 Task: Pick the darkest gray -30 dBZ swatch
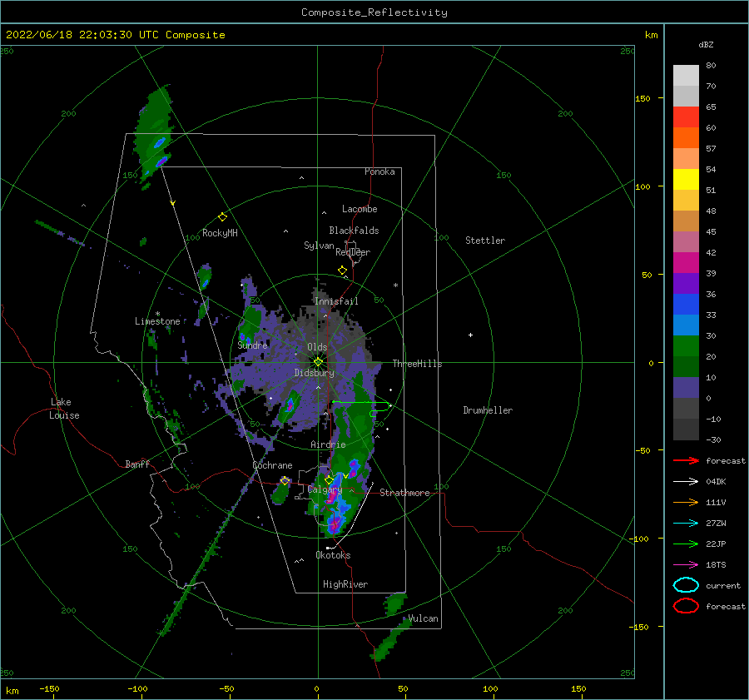click(x=686, y=429)
